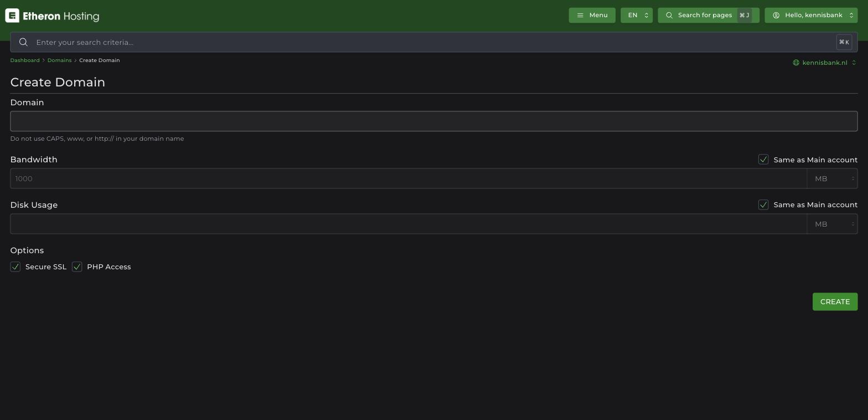Uncheck Bandwidth Same as Main account
The image size is (868, 420).
click(x=763, y=160)
